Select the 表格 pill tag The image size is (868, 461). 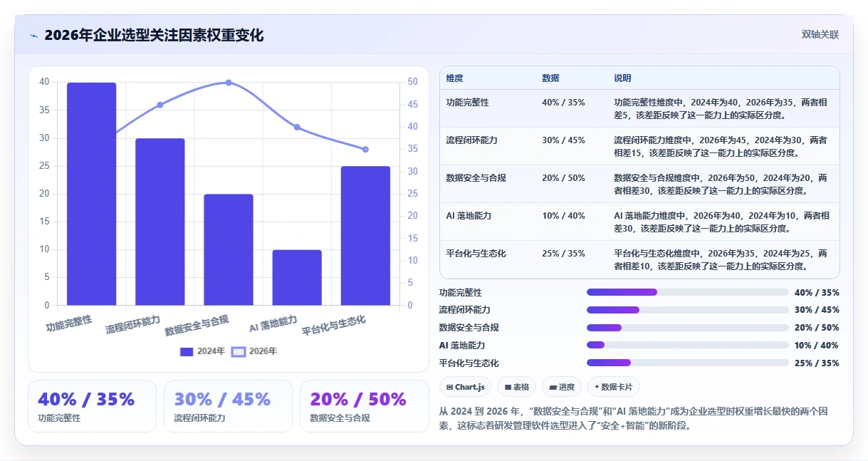coord(516,387)
